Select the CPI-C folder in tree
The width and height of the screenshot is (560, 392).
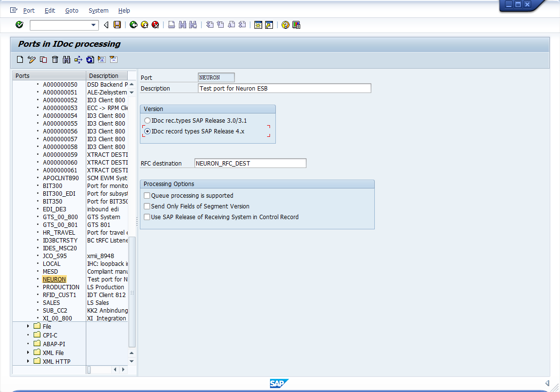coord(50,335)
